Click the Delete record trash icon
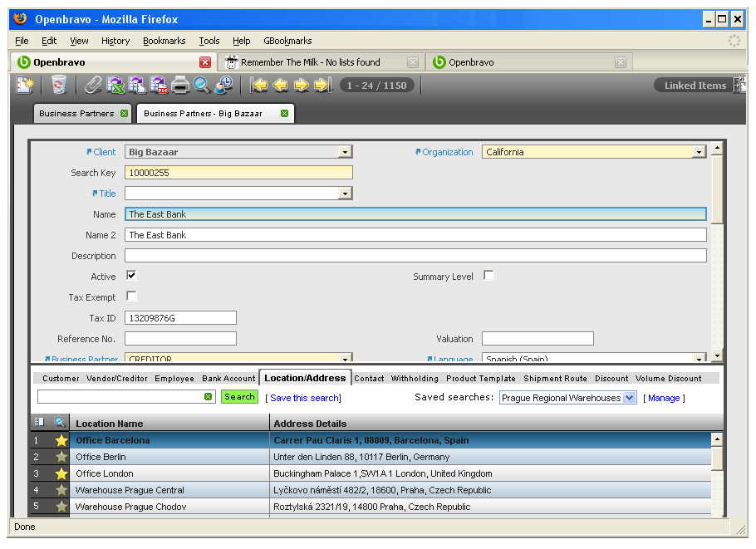The width and height of the screenshot is (756, 549). tap(58, 85)
